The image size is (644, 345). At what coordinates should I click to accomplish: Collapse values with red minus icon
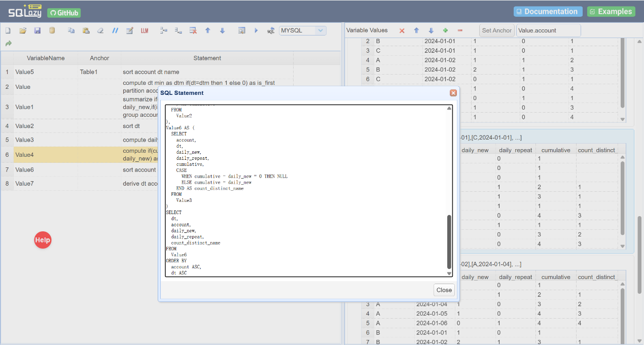[460, 30]
